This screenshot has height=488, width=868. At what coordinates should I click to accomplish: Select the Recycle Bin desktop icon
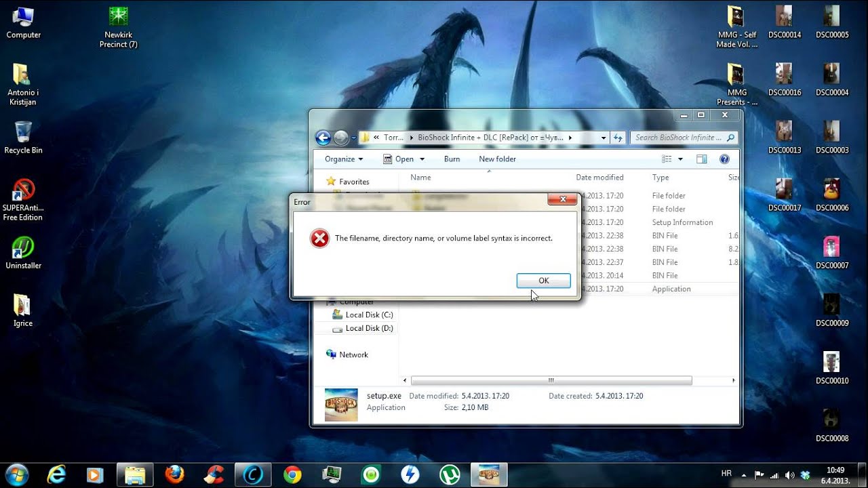pyautogui.click(x=24, y=138)
